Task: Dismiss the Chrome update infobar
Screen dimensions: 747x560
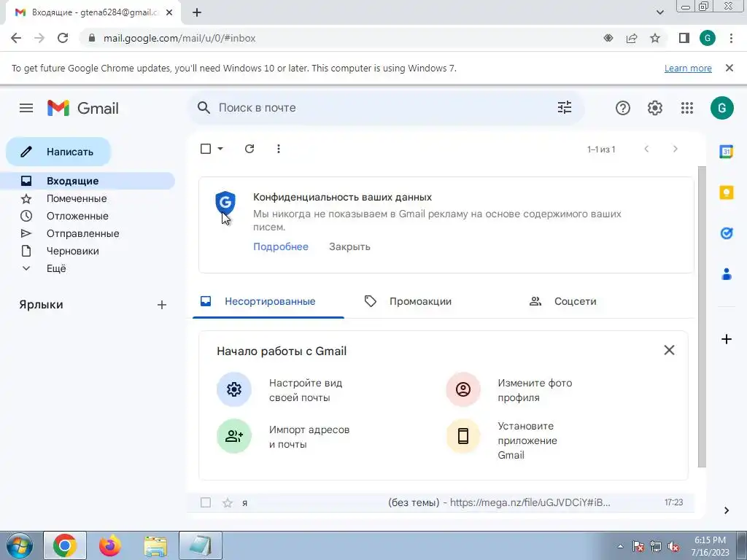Action: pos(729,68)
